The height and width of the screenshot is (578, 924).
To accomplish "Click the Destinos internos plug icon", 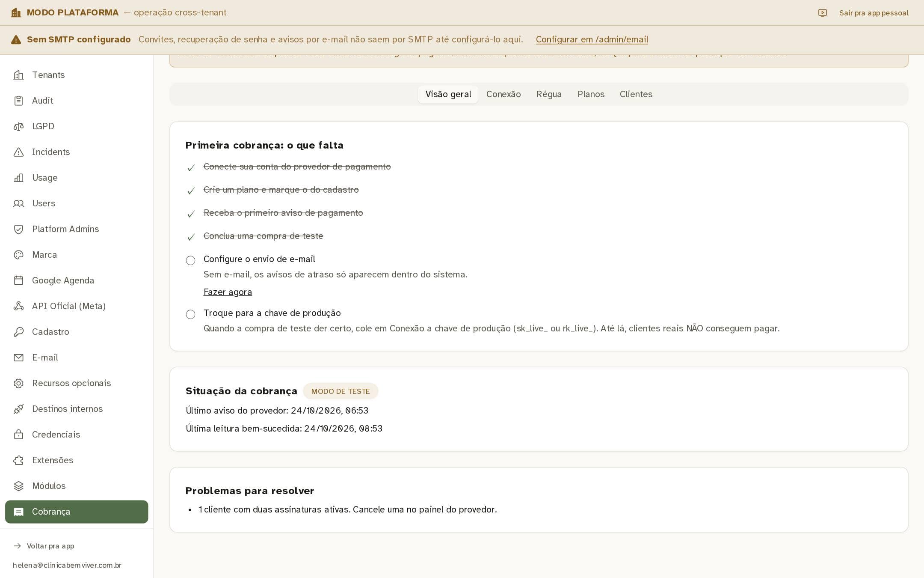I will [x=18, y=409].
